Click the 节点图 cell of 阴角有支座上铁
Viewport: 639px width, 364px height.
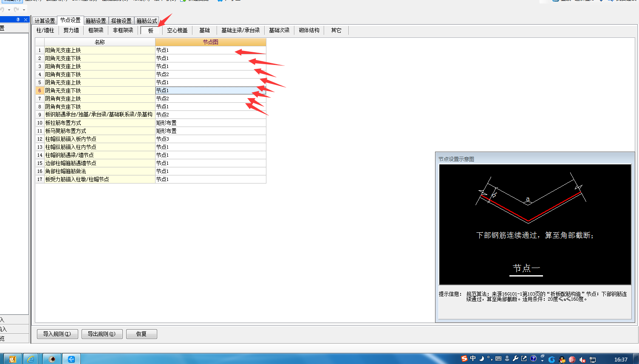[211, 99]
